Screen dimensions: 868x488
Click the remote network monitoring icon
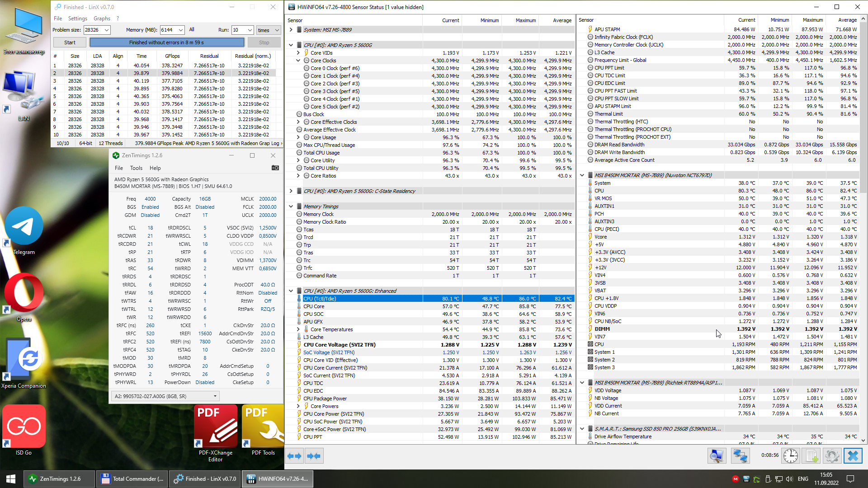pyautogui.click(x=740, y=456)
